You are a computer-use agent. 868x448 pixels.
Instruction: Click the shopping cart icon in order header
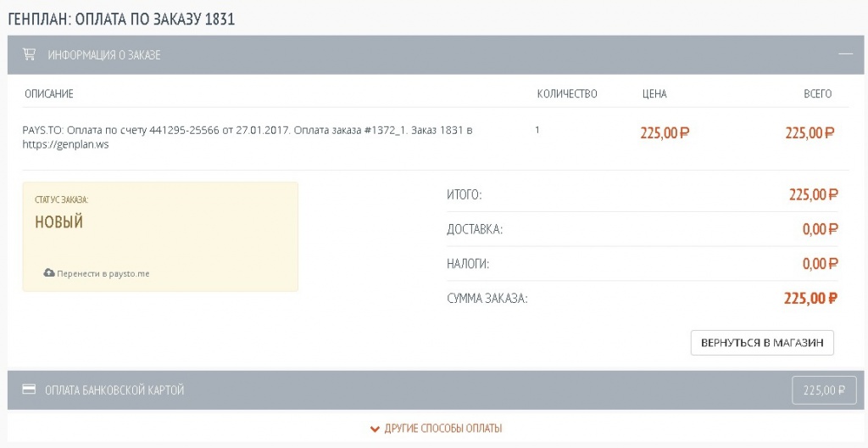[29, 55]
